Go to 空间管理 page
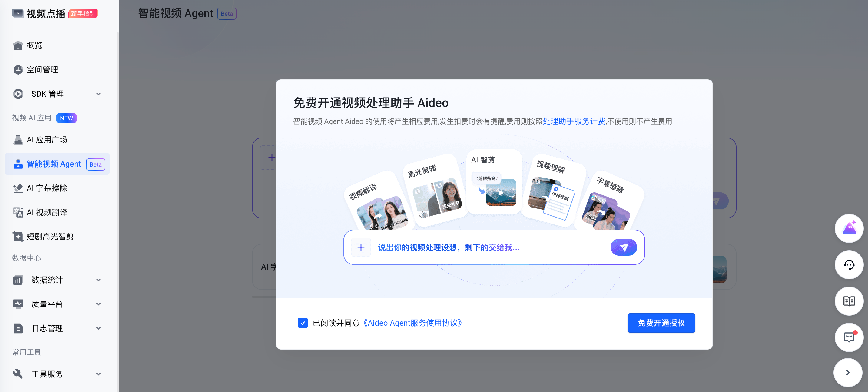Screen dimensions: 868x392 (x=42, y=70)
